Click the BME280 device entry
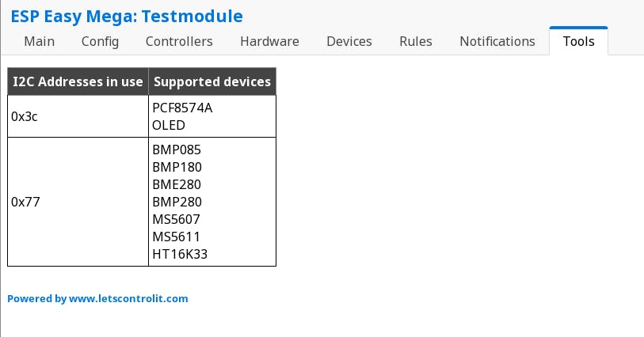This screenshot has width=644, height=337. pos(177,184)
